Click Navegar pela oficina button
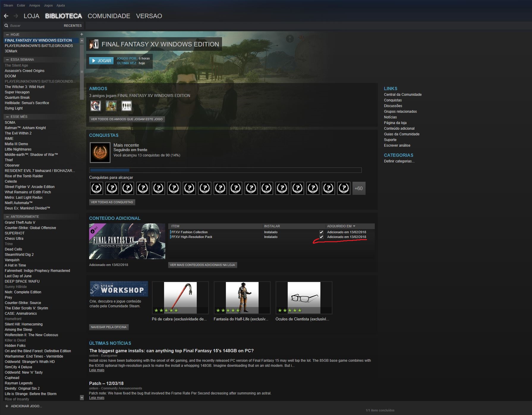Screen dimensions: 532x415 point(109,327)
